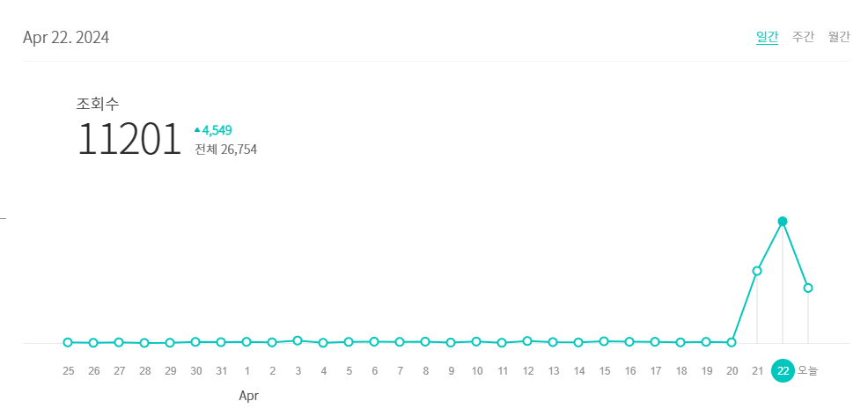The height and width of the screenshot is (416, 868).
Task: Click the filled data point for April 22
Action: click(x=783, y=222)
